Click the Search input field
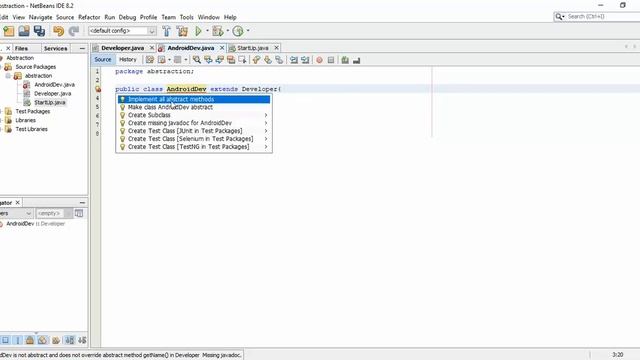 click(603, 16)
